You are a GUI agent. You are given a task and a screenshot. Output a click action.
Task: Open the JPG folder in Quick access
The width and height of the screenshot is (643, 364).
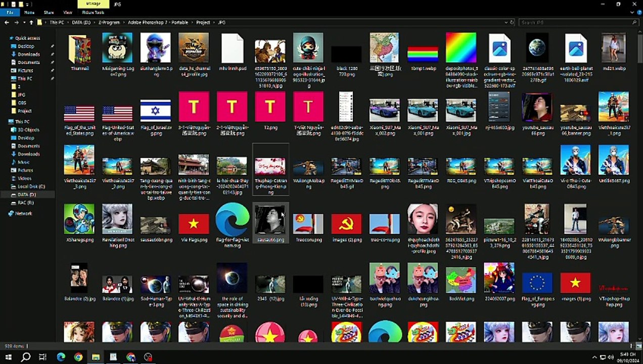(21, 95)
